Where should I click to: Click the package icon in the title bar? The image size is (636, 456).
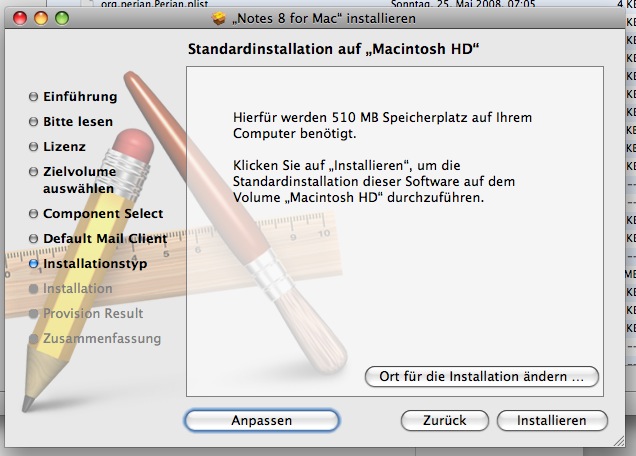[219, 18]
